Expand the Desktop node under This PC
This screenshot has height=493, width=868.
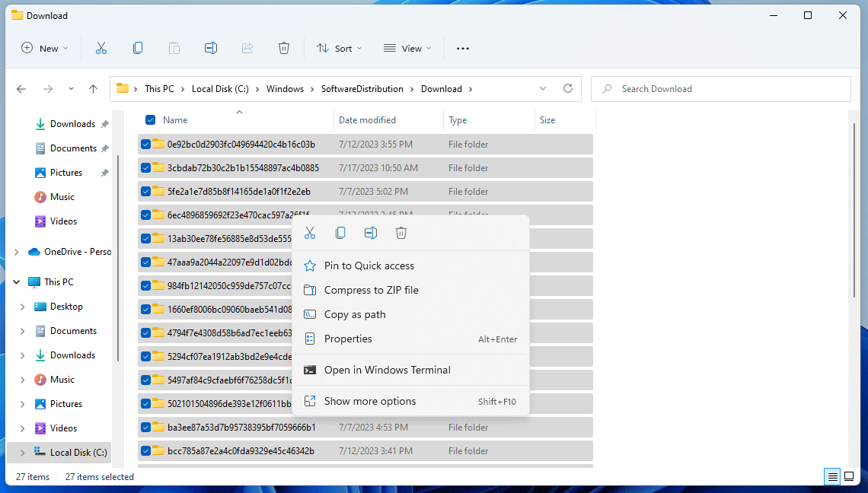(23, 307)
